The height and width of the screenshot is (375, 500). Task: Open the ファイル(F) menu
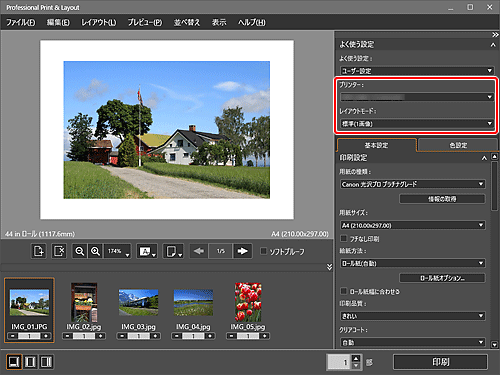[x=21, y=22]
